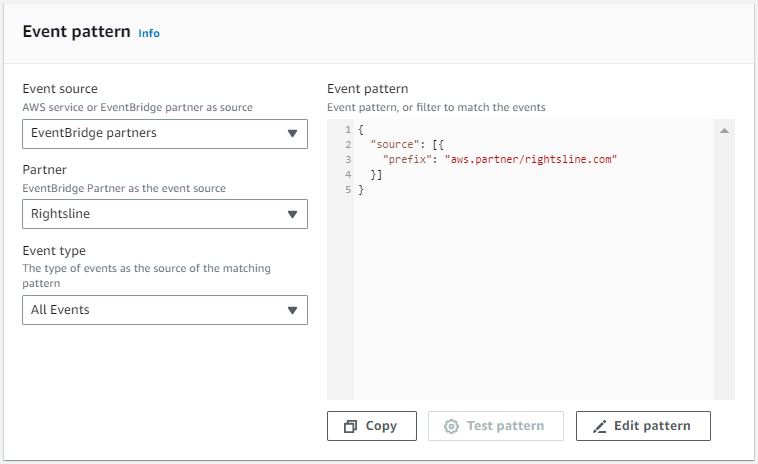Viewport: 758px width, 464px height.
Task: Click the empty area of the code editor
Action: 530,300
